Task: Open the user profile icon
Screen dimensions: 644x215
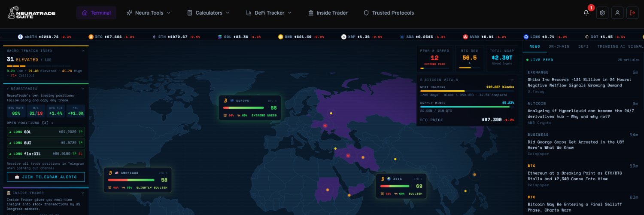Action: coord(617,13)
